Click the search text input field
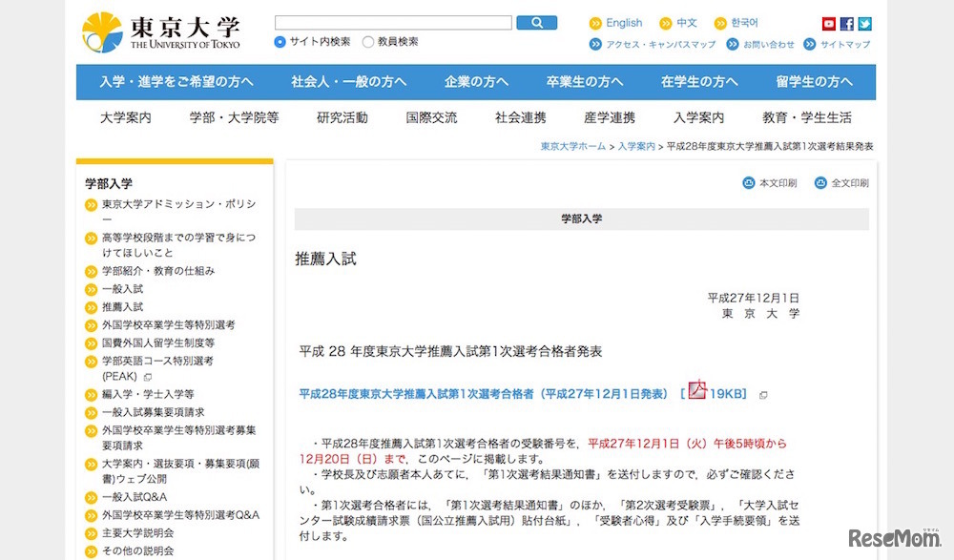Image resolution: width=954 pixels, height=560 pixels. (x=393, y=23)
